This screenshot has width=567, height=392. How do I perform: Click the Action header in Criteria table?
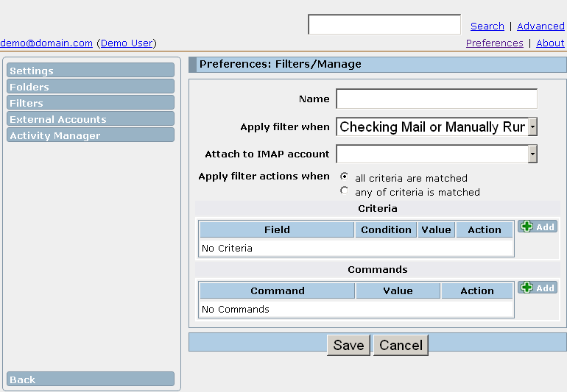[x=485, y=229]
